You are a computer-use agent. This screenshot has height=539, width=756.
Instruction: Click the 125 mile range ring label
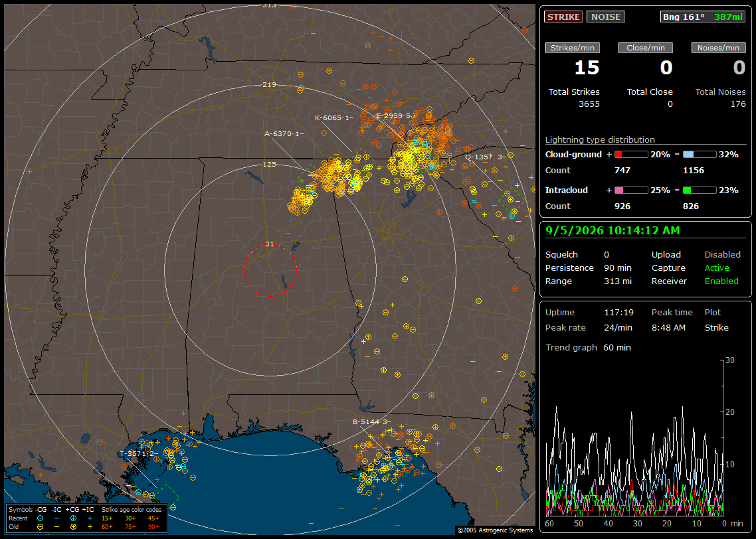coord(270,165)
